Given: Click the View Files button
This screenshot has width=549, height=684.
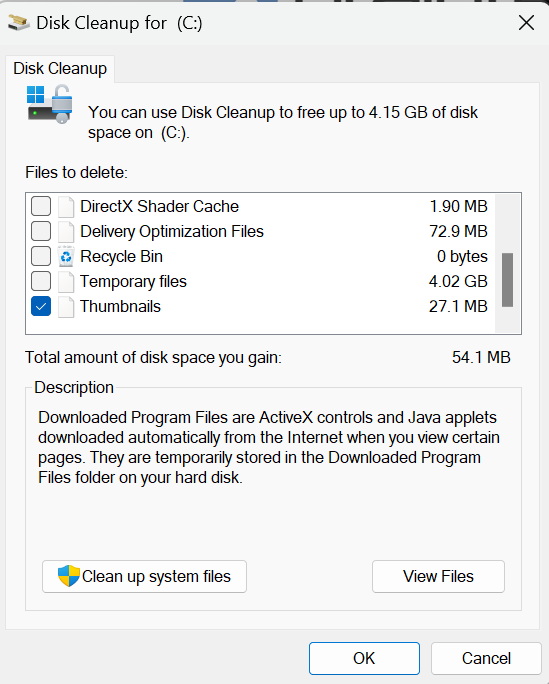Looking at the screenshot, I should (438, 576).
